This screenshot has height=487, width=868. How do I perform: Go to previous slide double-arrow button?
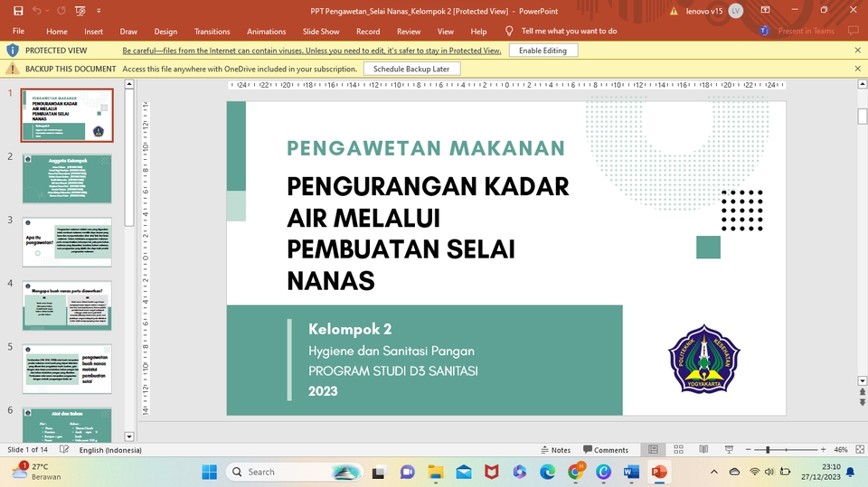[862, 392]
